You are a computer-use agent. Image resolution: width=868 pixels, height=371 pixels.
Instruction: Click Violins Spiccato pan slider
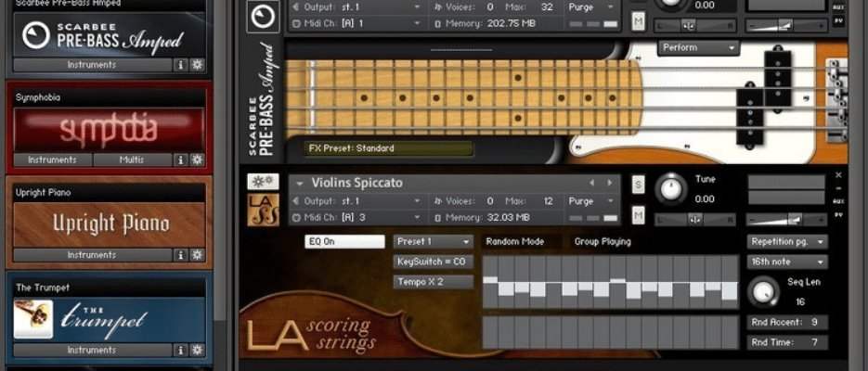[x=694, y=220]
